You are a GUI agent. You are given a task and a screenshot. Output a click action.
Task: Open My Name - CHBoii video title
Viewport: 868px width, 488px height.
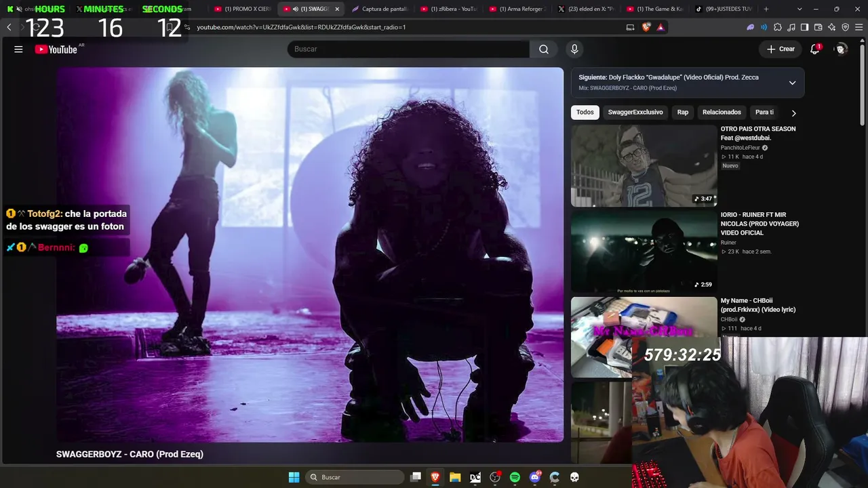click(758, 305)
